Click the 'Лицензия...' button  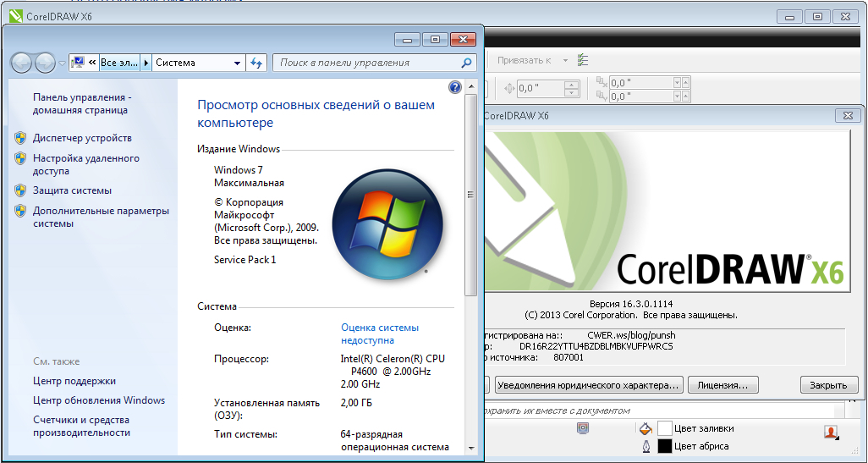coord(723,385)
